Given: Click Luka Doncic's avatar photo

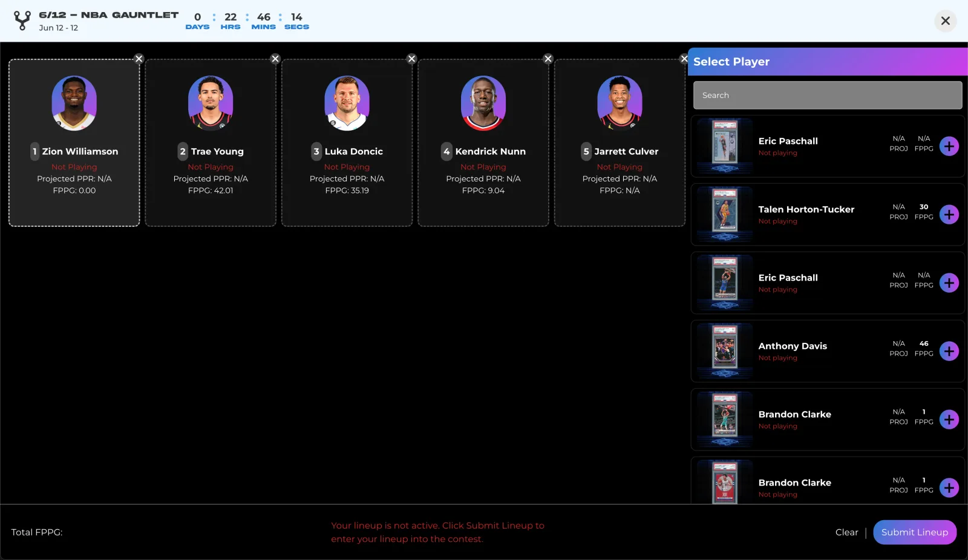Looking at the screenshot, I should coord(347,103).
